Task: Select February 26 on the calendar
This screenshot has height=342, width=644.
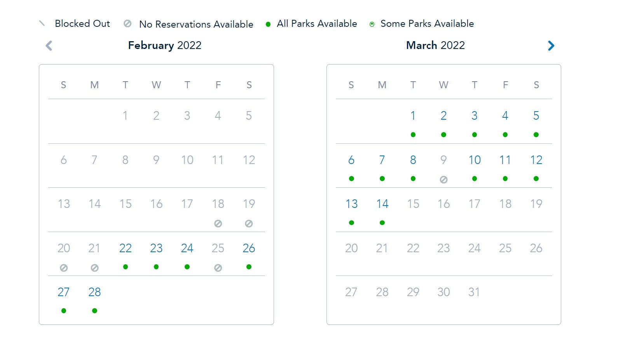Action: pyautogui.click(x=249, y=248)
